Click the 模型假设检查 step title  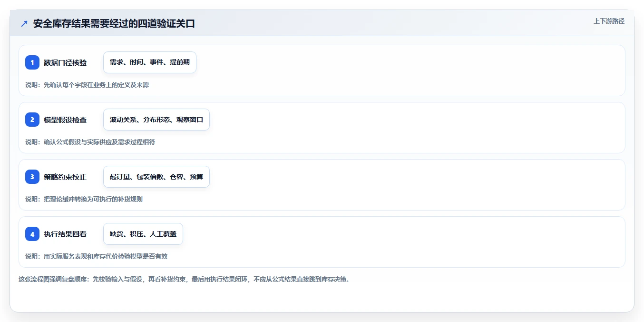click(65, 120)
